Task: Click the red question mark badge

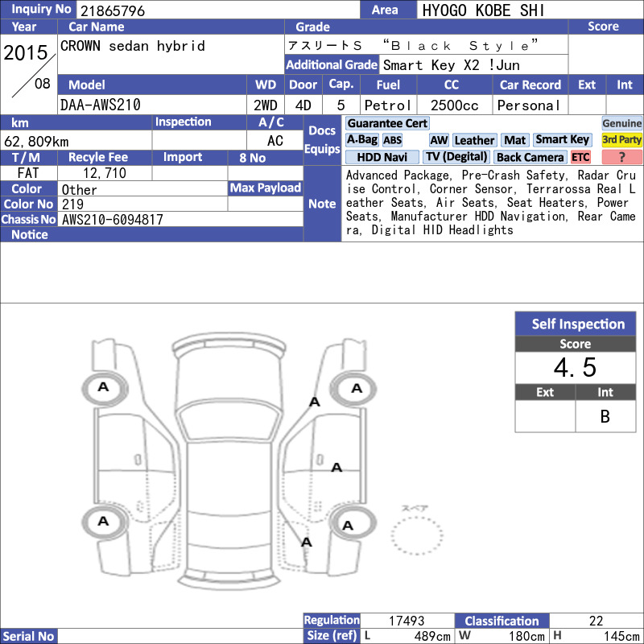Action: tap(621, 157)
